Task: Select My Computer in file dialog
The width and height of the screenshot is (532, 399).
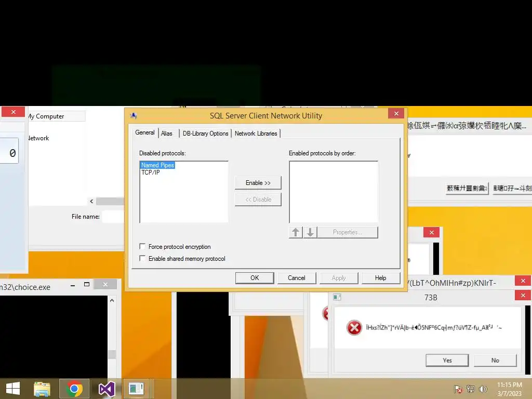Action: click(46, 116)
